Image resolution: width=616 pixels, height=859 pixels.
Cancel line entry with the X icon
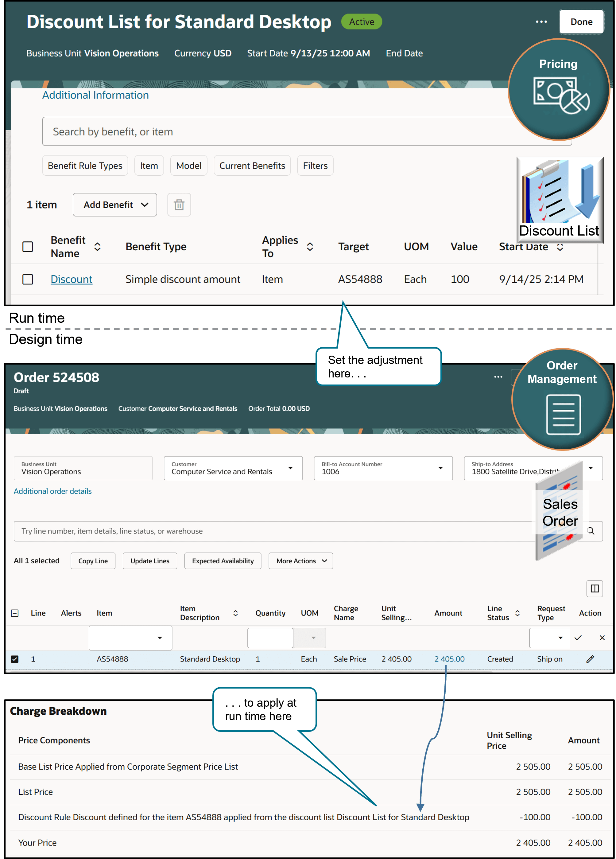602,638
